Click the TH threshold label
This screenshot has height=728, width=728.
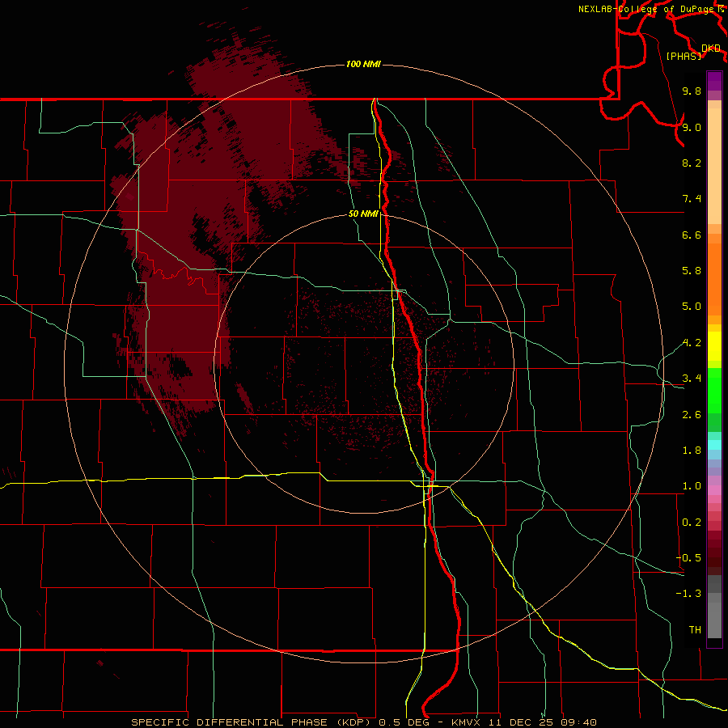[695, 630]
